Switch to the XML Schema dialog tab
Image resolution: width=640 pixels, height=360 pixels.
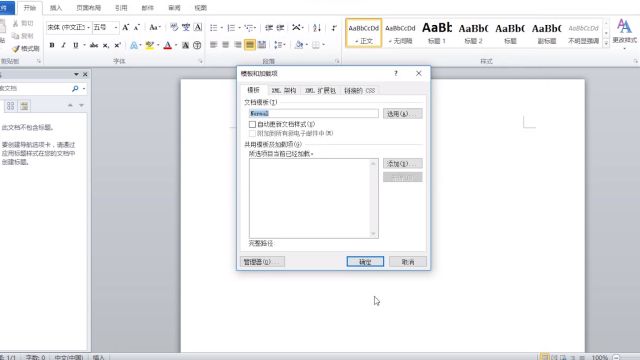pos(284,90)
